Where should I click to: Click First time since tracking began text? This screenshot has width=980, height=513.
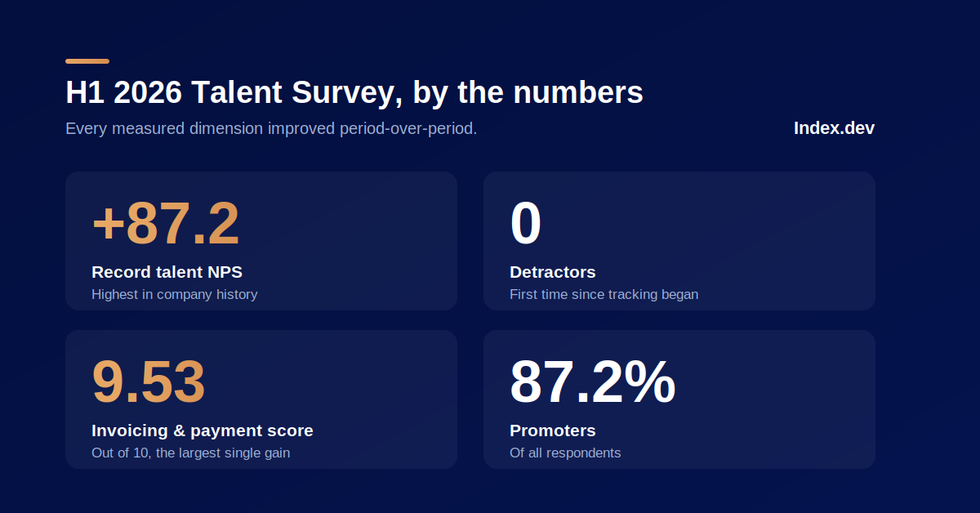[604, 294]
